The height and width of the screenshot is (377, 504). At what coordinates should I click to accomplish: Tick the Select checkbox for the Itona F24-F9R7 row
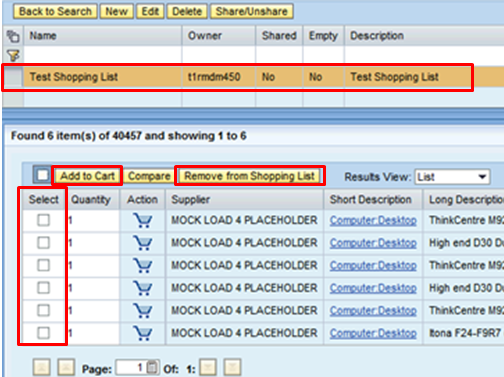(43, 333)
